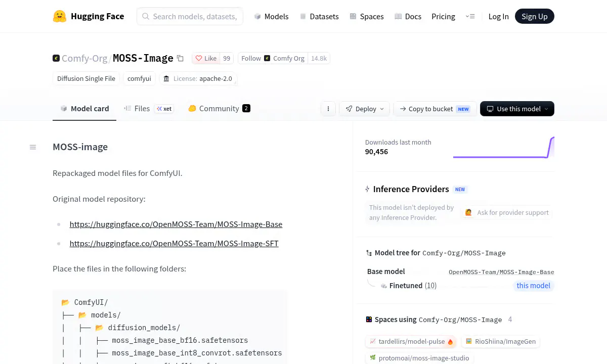Click the License apache-2.0 tag
The width and height of the screenshot is (607, 364).
(198, 78)
